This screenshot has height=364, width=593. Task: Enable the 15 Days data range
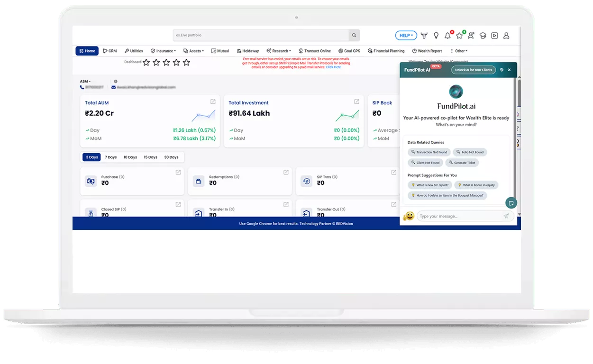[x=150, y=157]
